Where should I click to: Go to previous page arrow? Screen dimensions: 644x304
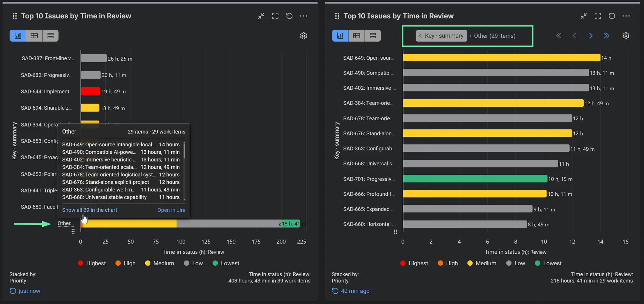coord(574,36)
